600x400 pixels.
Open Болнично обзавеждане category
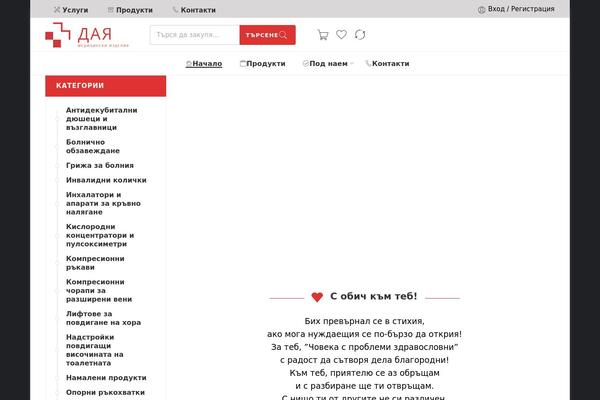pyautogui.click(x=93, y=146)
